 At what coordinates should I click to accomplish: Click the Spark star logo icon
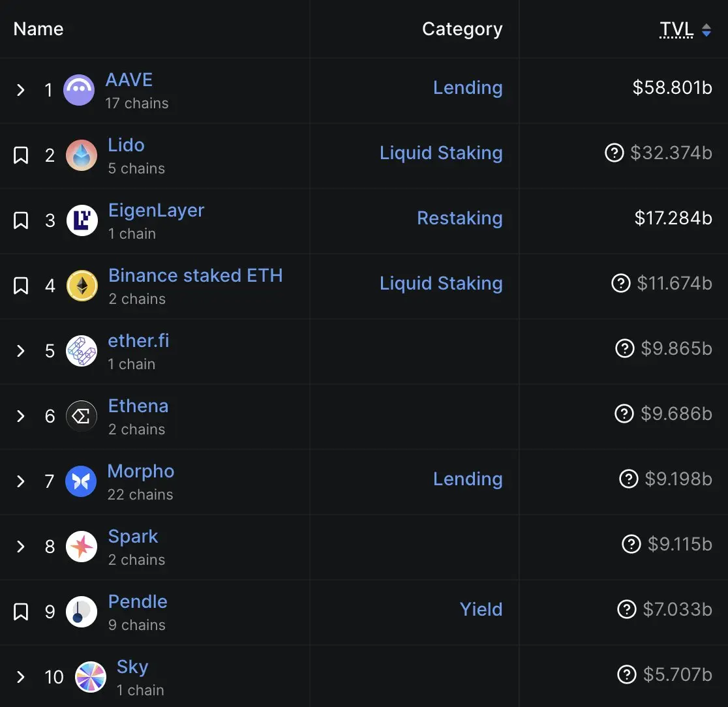[x=82, y=547]
